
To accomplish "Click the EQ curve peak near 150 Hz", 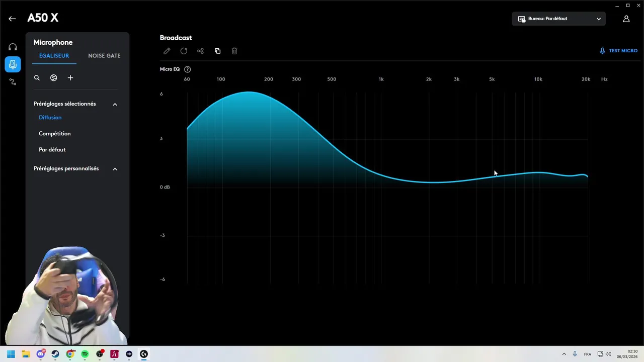I will 249,92.
